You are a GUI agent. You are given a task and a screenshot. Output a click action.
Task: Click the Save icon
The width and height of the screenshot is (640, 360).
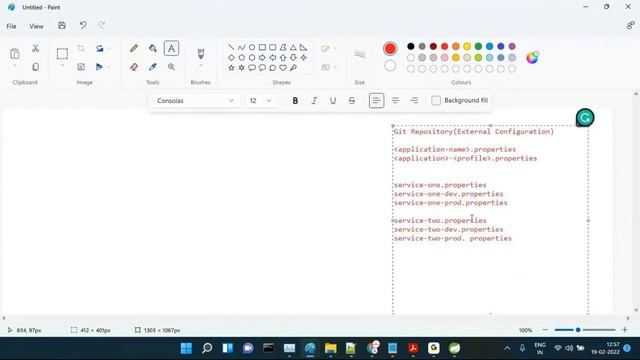(x=62, y=26)
